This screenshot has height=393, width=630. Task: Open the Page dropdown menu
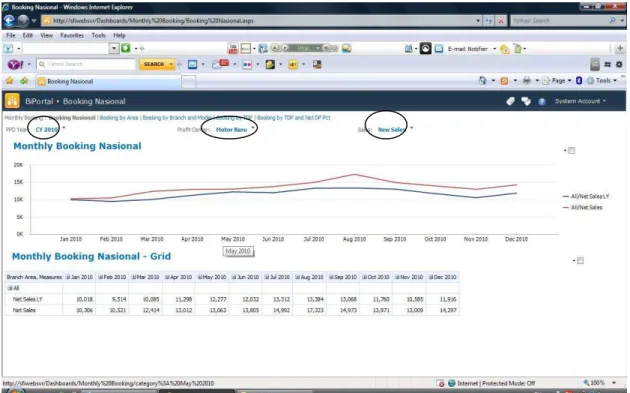pyautogui.click(x=557, y=81)
